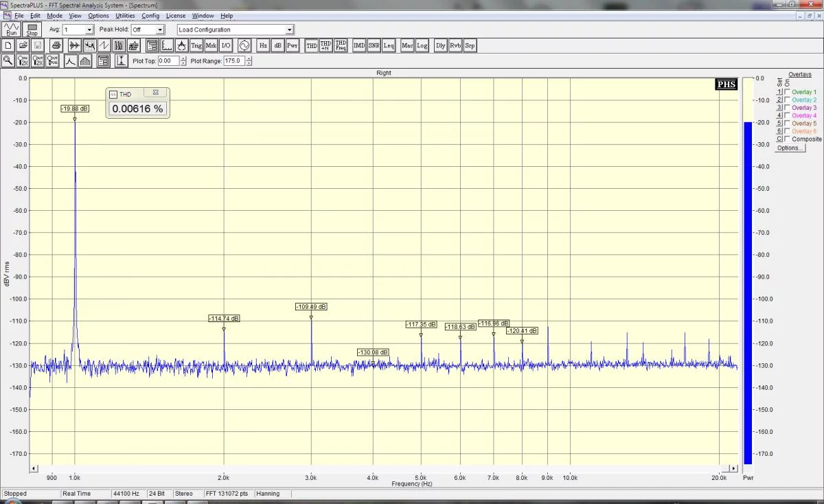
Task: Expand the Peak Hold dropdown
Action: tap(160, 30)
